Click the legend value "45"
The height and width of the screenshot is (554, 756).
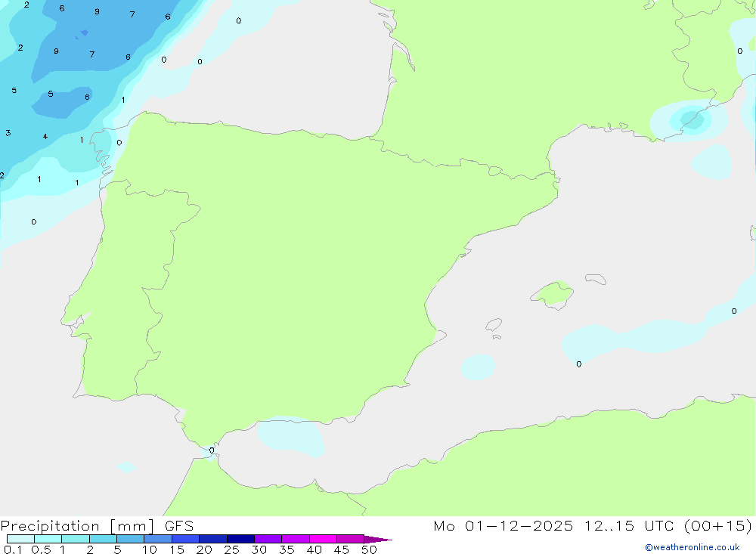click(x=342, y=549)
